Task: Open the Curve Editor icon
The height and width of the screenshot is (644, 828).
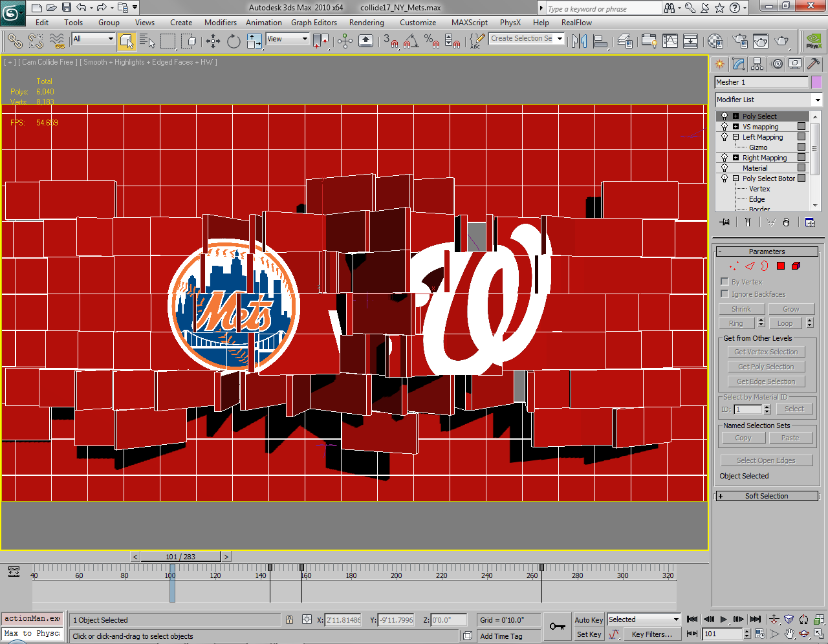Action: [x=670, y=41]
